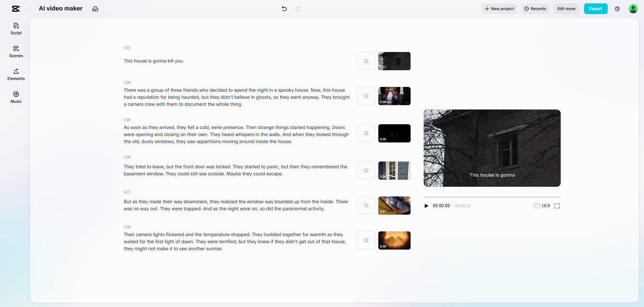Click the cloud save icon beside the title
The height and width of the screenshot is (307, 644).
(x=95, y=9)
